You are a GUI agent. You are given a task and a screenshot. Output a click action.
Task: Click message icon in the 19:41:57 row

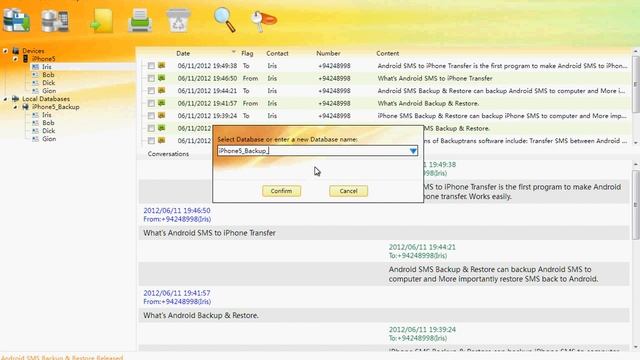(162, 103)
